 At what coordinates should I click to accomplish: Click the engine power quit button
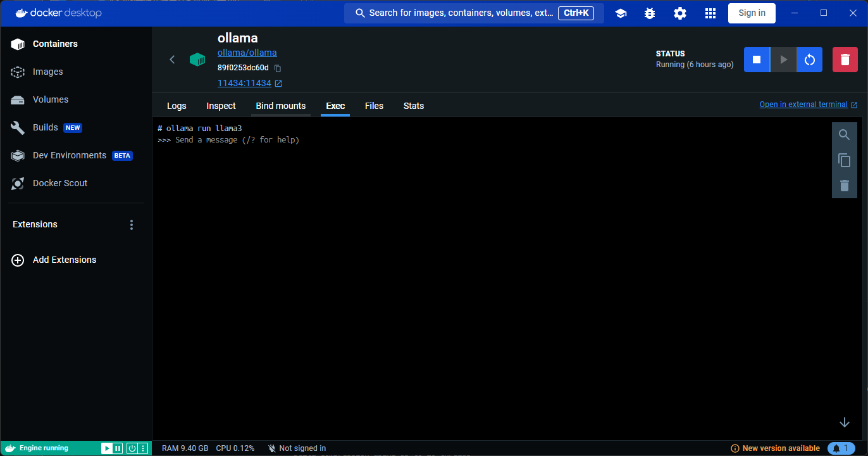[132, 448]
